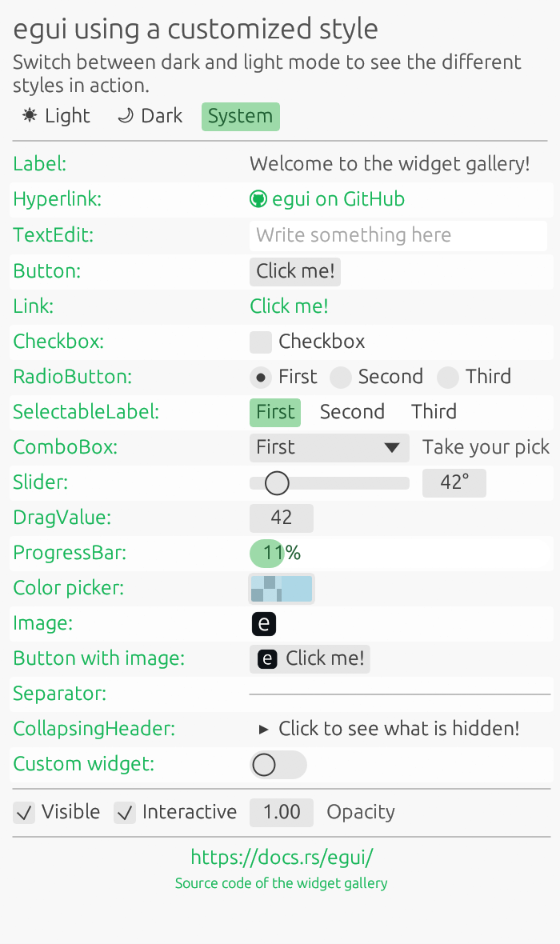Open the docs.rs/egui link
560x944 pixels.
pos(282,858)
